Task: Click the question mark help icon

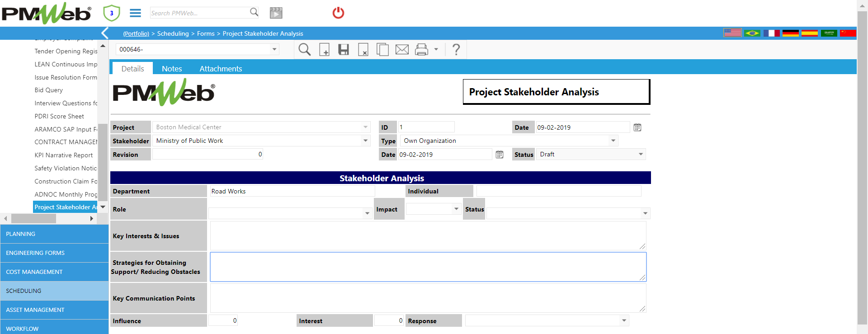Action: [456, 49]
